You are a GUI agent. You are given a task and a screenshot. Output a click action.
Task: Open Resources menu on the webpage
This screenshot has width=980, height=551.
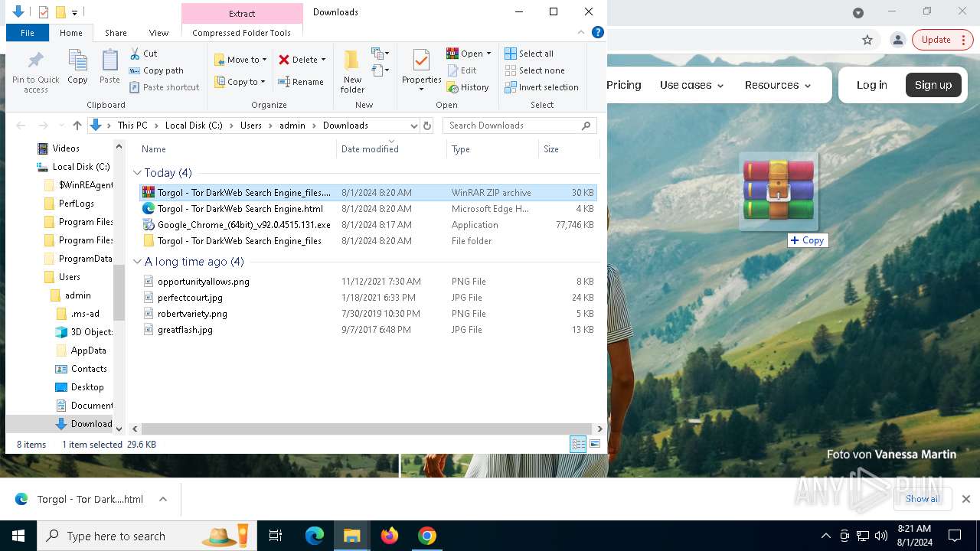(778, 85)
